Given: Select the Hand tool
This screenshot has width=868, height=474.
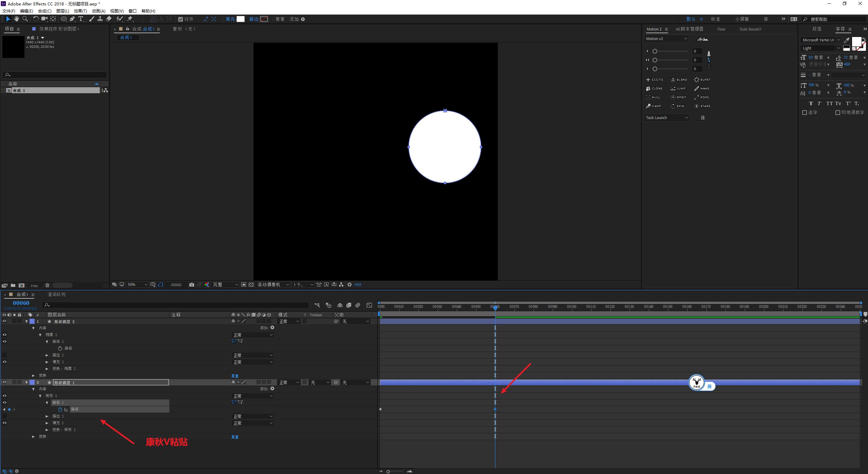Looking at the screenshot, I should (x=16, y=19).
